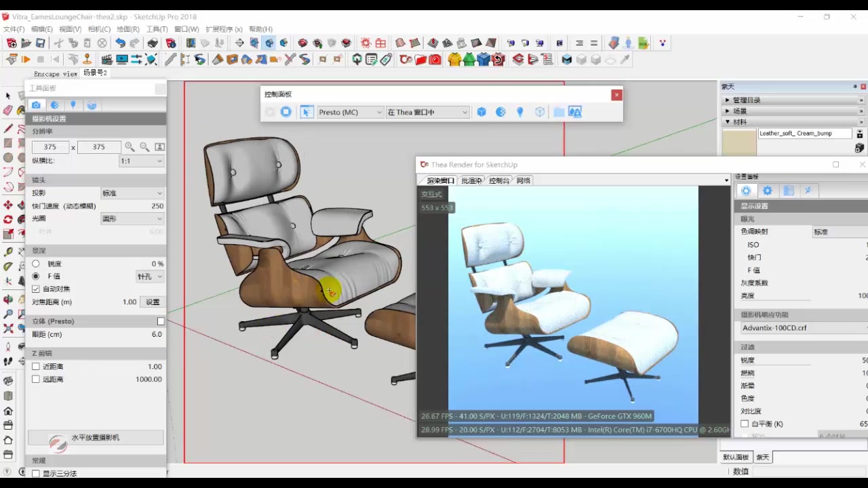
Task: Open the 光圈 圆形 dropdown
Action: tap(132, 219)
